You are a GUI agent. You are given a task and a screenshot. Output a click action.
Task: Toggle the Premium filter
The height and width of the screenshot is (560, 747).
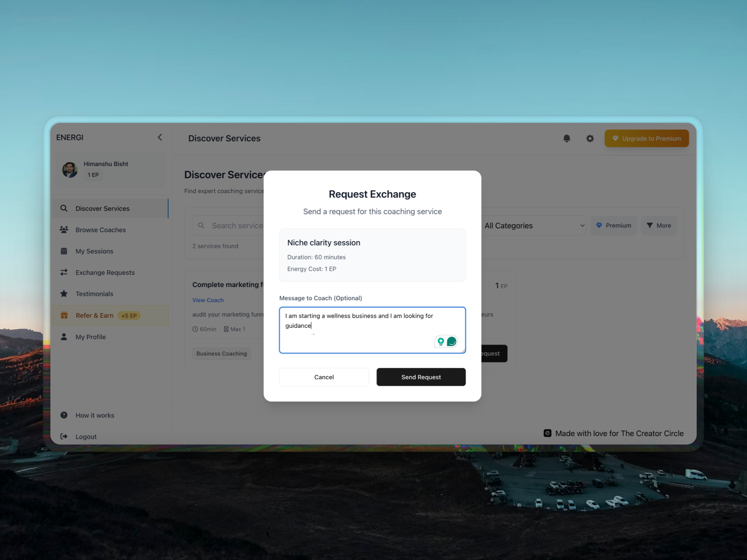(x=614, y=226)
